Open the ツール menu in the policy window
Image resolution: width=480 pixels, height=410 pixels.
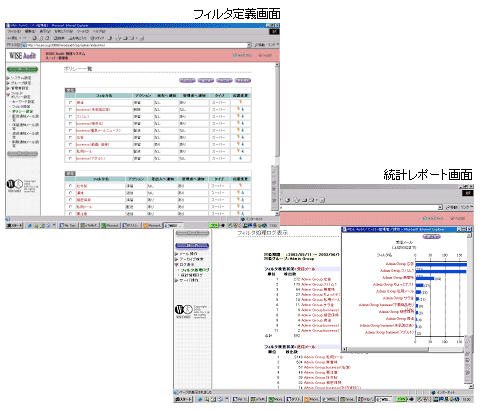(x=83, y=31)
